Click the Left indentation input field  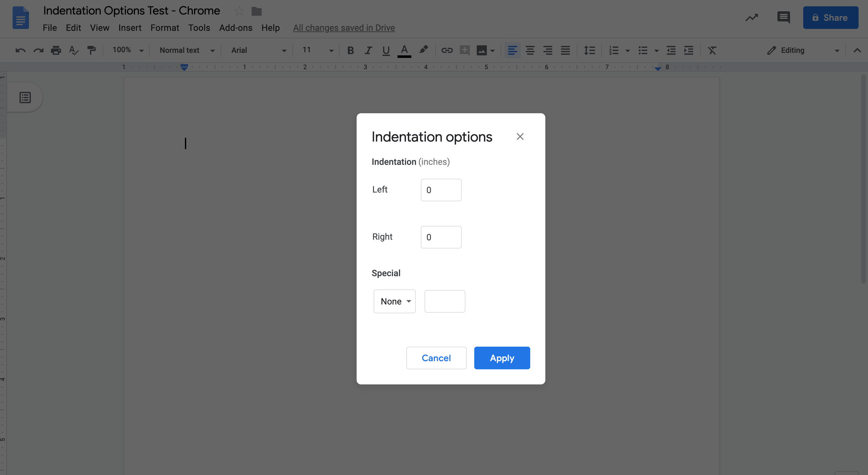[441, 190]
